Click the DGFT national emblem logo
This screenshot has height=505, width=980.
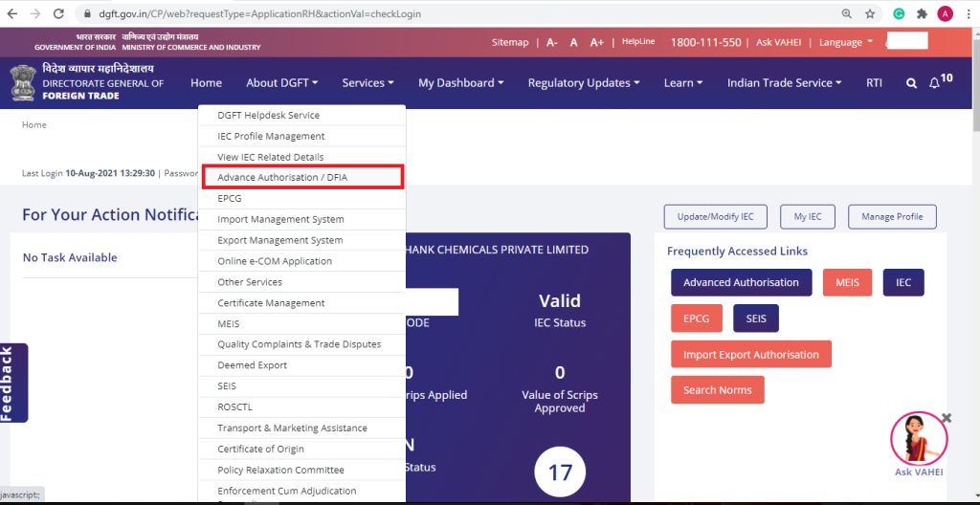(23, 82)
